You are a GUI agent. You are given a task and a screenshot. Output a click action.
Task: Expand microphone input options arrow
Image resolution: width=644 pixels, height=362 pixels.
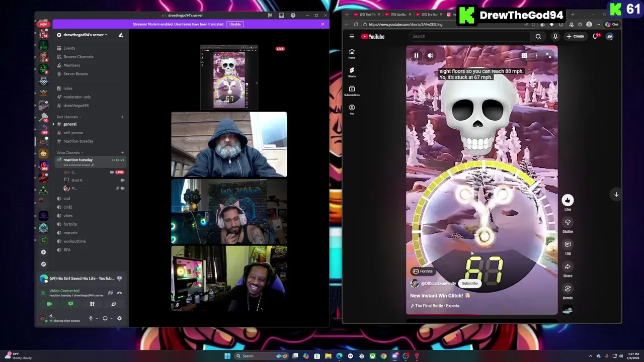tap(97, 318)
